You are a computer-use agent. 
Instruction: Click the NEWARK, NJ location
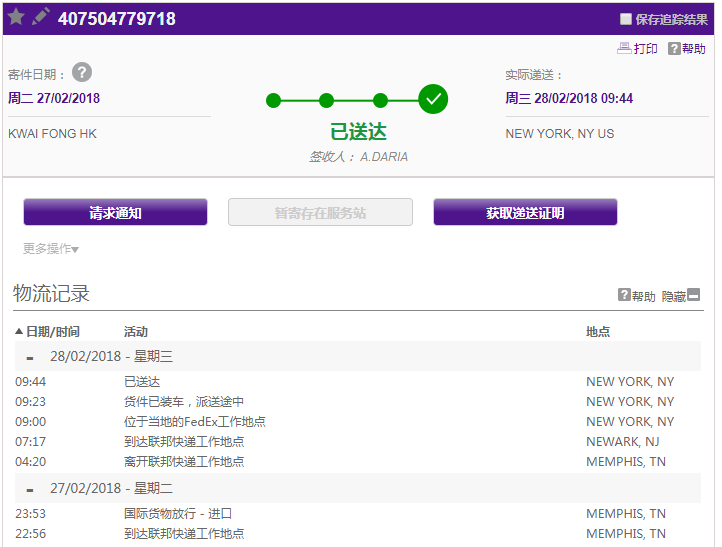(x=623, y=442)
